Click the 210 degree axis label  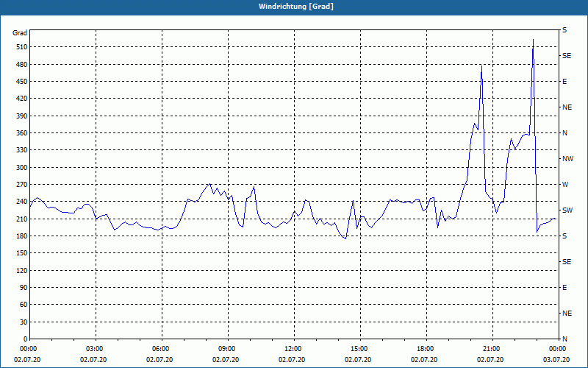click(x=22, y=219)
